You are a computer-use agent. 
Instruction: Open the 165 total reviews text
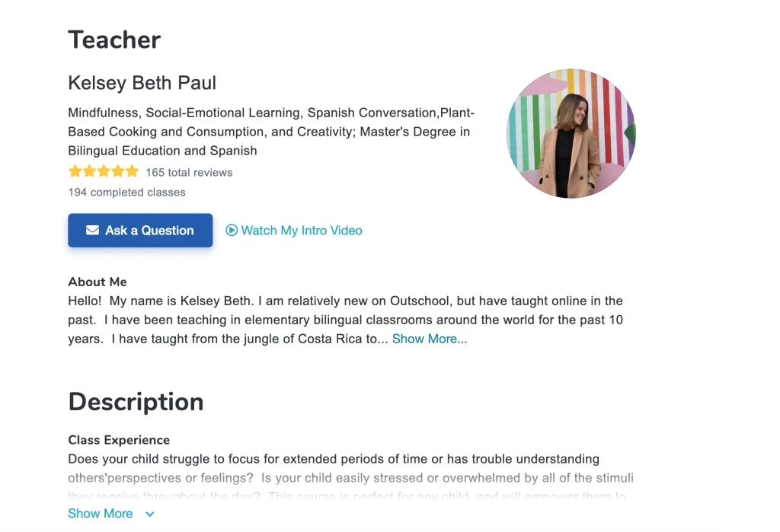click(189, 172)
